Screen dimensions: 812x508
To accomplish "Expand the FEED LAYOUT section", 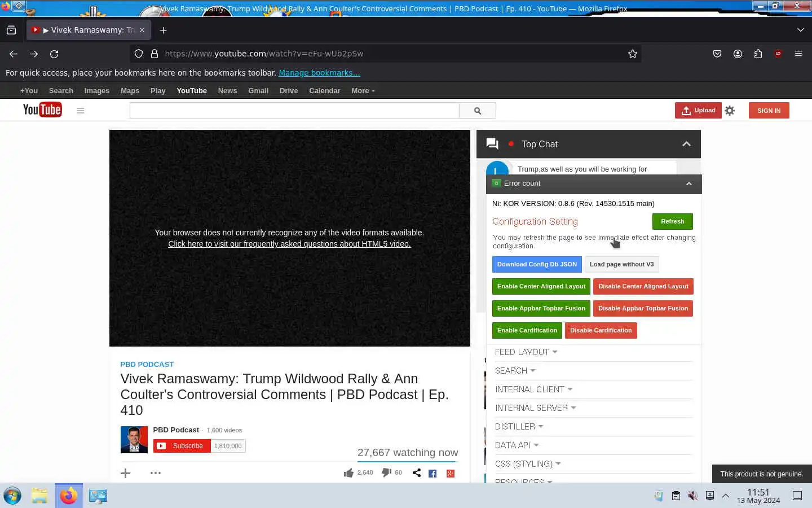I will point(526,352).
